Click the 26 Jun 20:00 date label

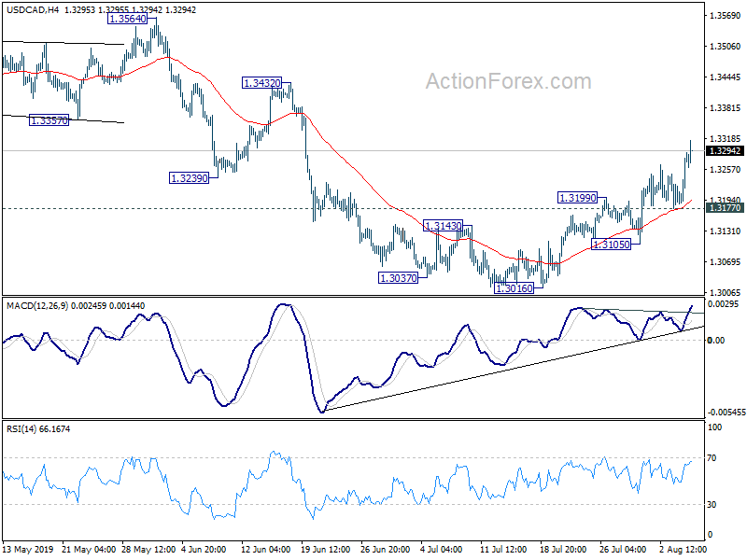tap(386, 549)
